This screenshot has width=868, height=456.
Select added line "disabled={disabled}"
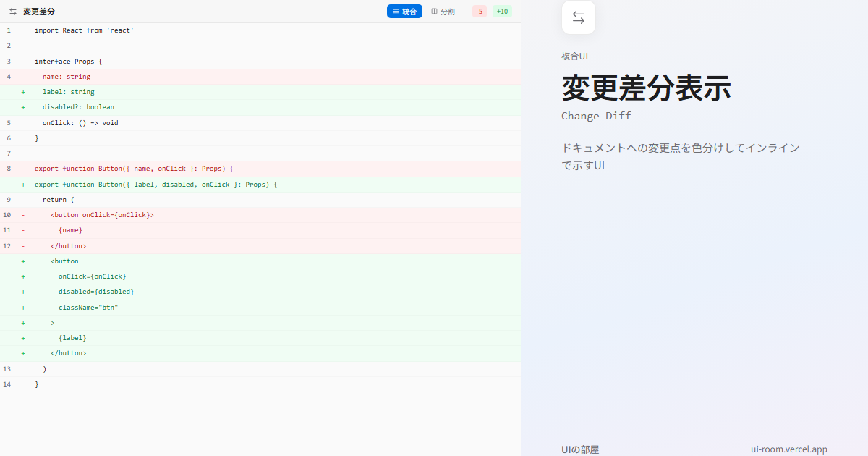pos(260,292)
